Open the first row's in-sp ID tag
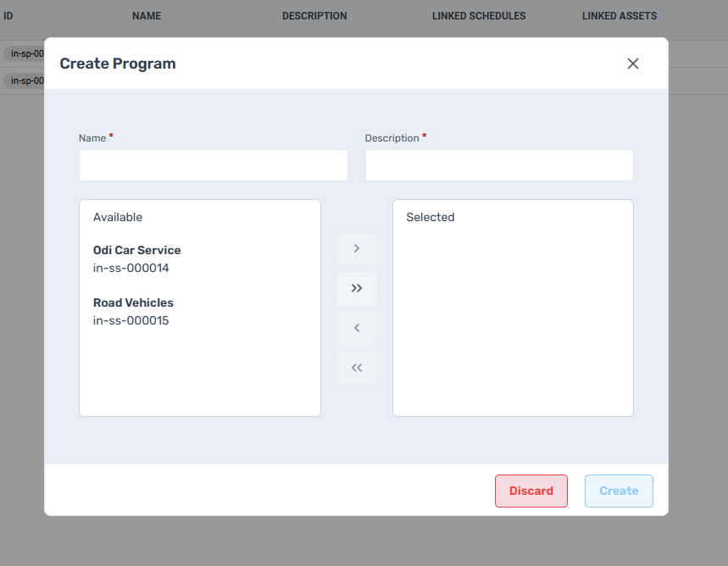Screen dimensions: 728x566 point(25,53)
